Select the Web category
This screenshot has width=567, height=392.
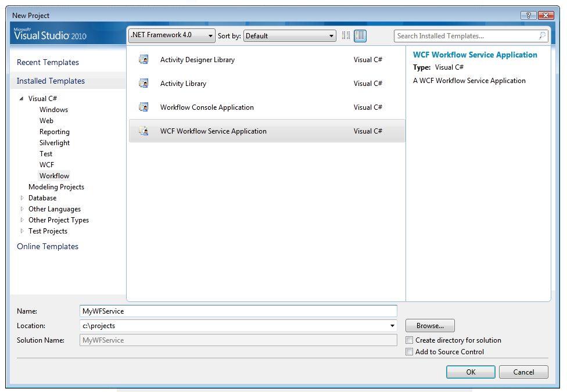tap(46, 120)
